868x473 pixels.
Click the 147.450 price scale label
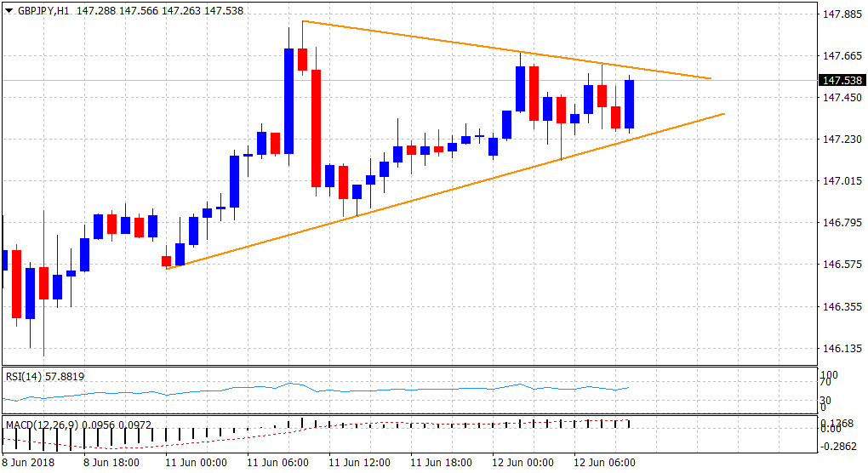click(842, 97)
